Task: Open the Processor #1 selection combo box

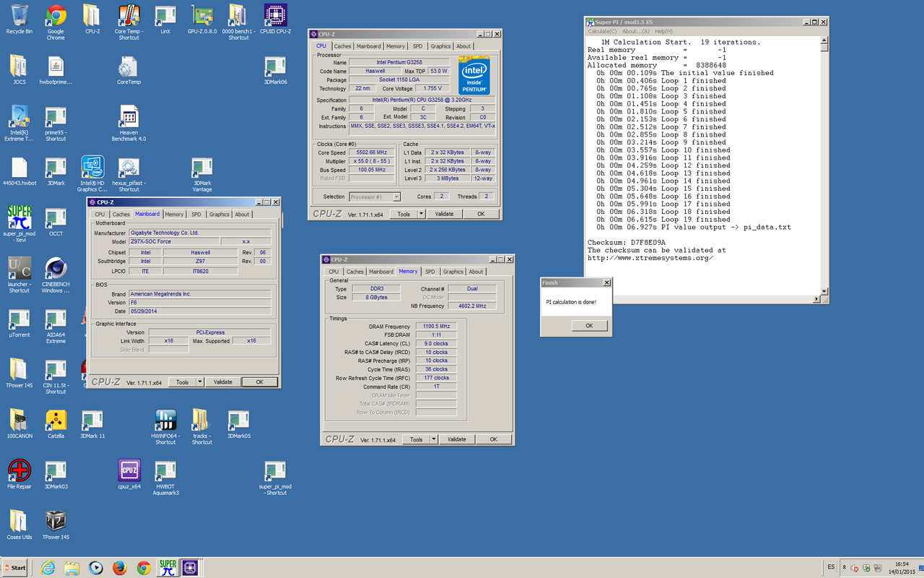Action: click(x=375, y=197)
